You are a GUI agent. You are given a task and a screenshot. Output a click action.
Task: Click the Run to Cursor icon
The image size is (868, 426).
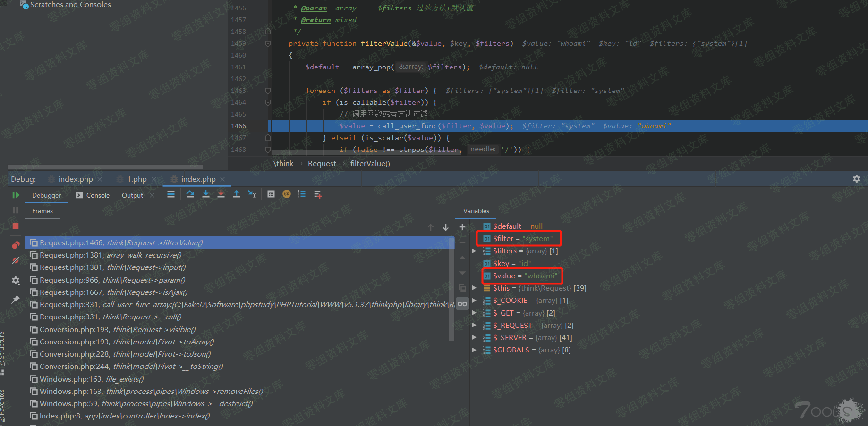click(x=252, y=194)
